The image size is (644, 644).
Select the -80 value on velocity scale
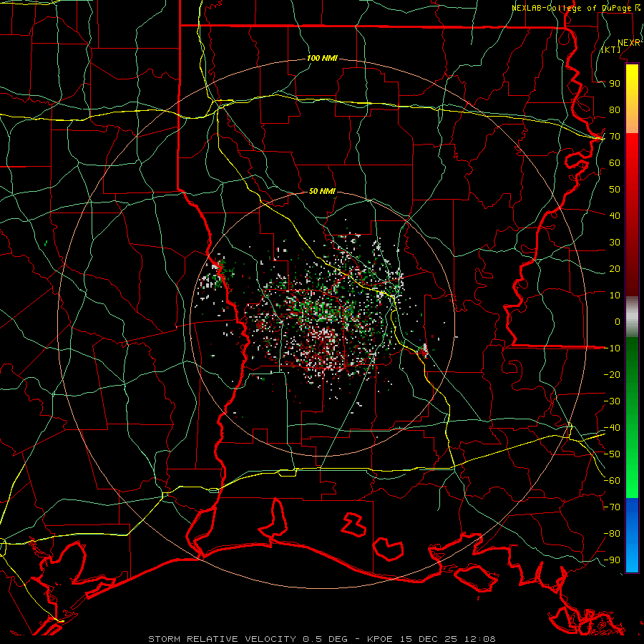point(612,534)
